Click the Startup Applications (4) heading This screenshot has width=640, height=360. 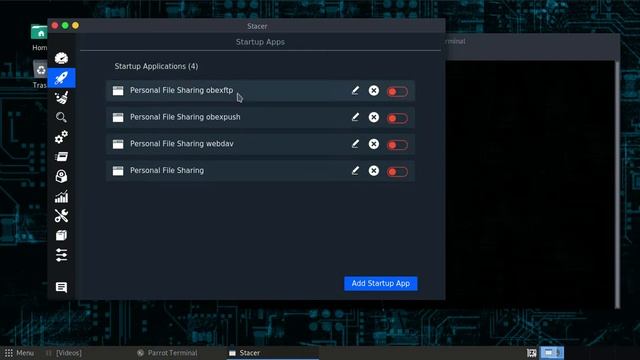156,66
